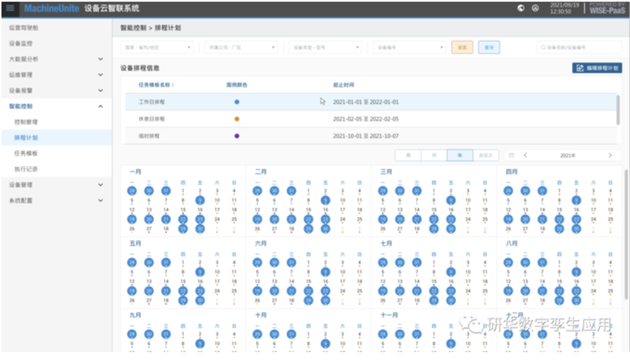This screenshot has height=364, width=630.
Task: Select the 休息日排程 table row
Action: [x=371, y=119]
